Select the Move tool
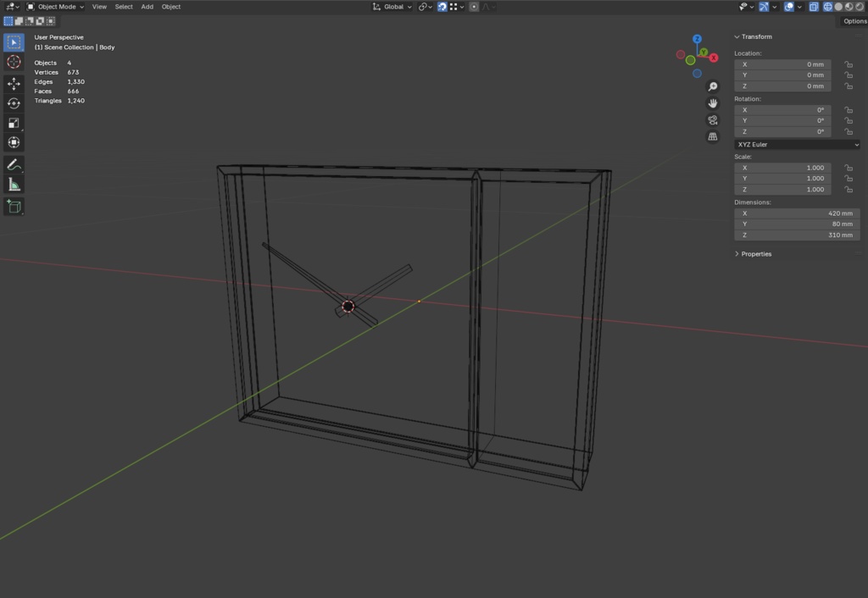Viewport: 868px width, 598px height. 14,84
